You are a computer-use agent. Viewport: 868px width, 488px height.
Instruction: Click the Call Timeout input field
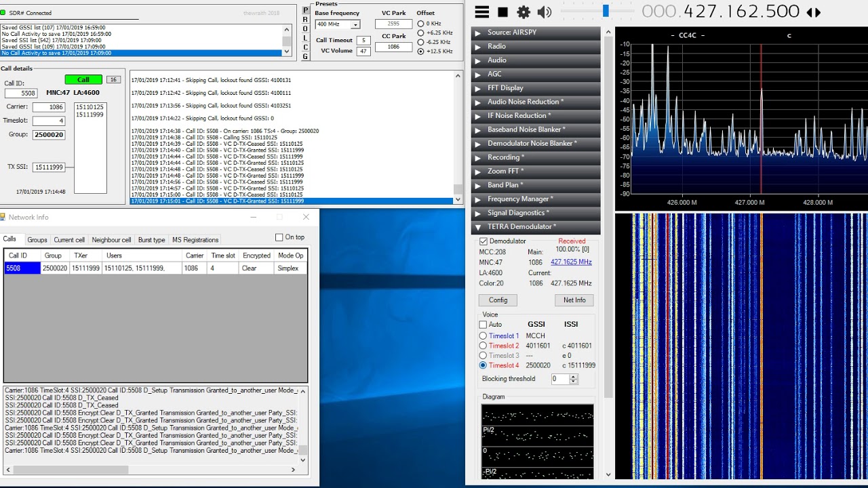363,40
